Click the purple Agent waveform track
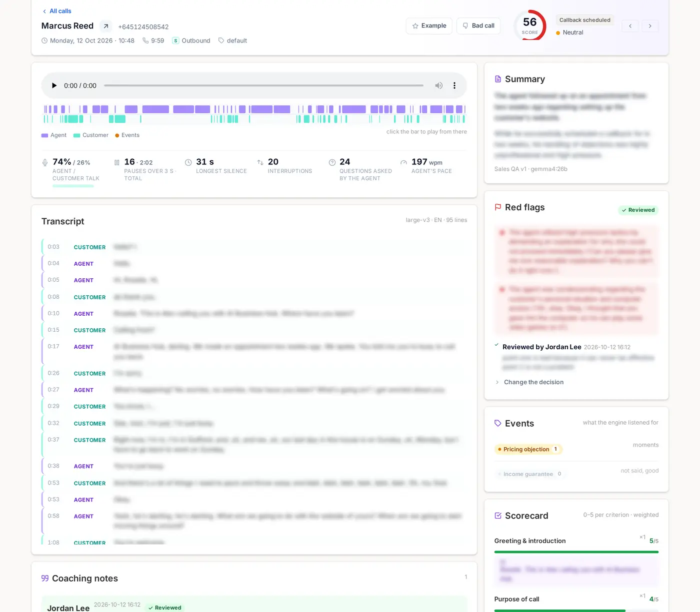Screen dimensions: 700x612 (x=254, y=109)
